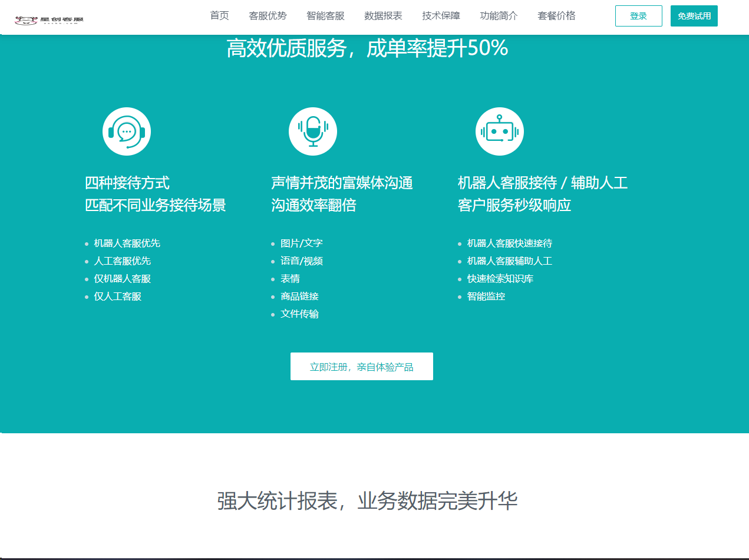The height and width of the screenshot is (560, 749).
Task: Select the 机器人客服优先 list item
Action: (x=127, y=243)
